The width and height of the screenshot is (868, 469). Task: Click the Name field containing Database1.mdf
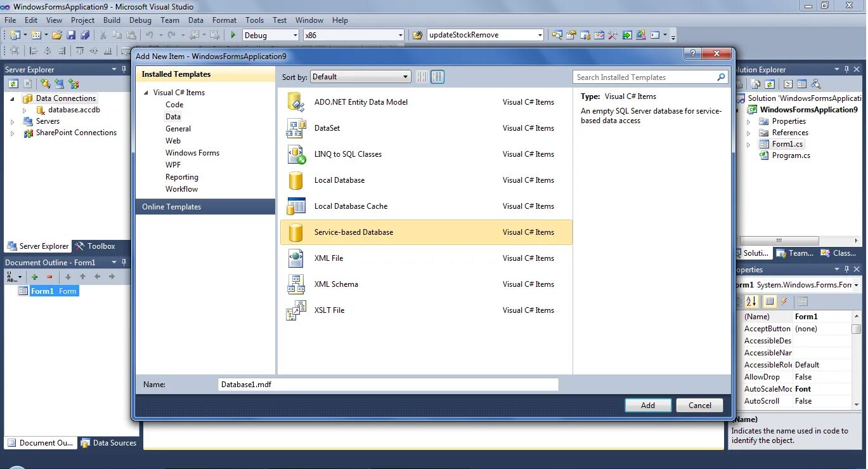tap(388, 385)
